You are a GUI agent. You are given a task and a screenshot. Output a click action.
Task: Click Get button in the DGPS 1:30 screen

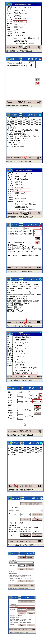coord(37,239)
